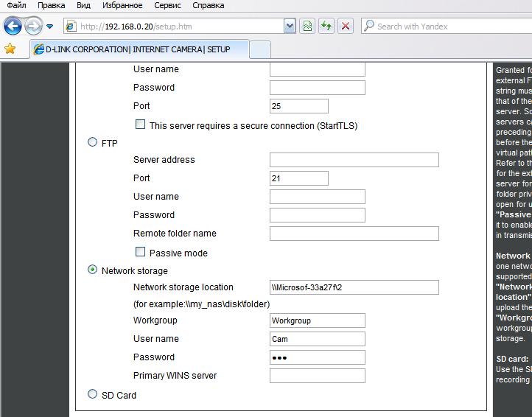Select the FTP radio button
The image size is (532, 417).
(92, 142)
